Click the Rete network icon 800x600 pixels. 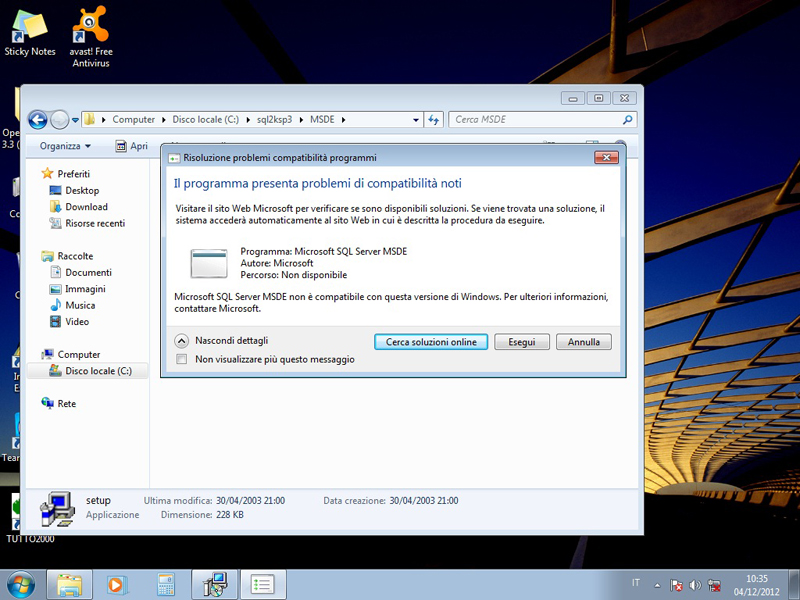[x=47, y=403]
